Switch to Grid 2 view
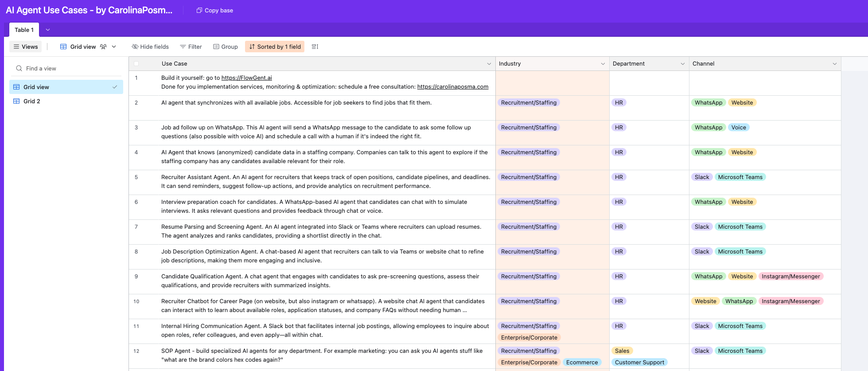The image size is (868, 371). tap(32, 101)
